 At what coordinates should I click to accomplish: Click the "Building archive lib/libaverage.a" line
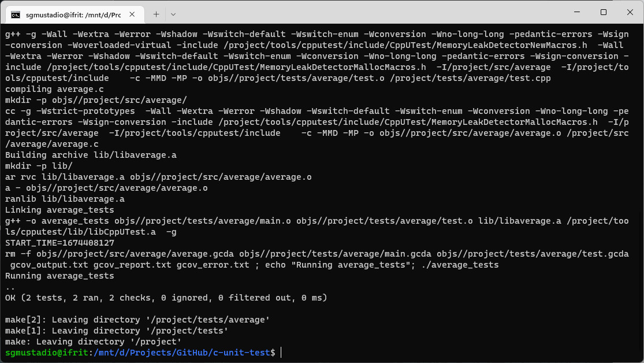tap(91, 155)
